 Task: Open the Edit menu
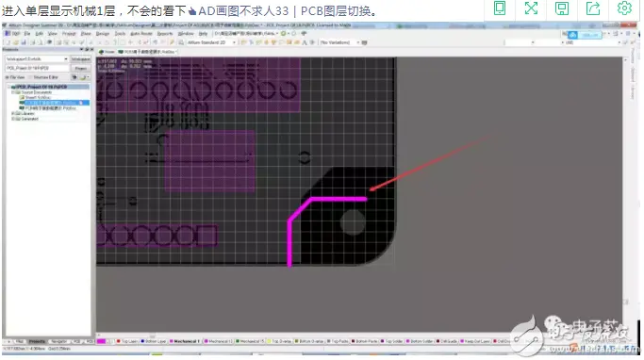40,34
